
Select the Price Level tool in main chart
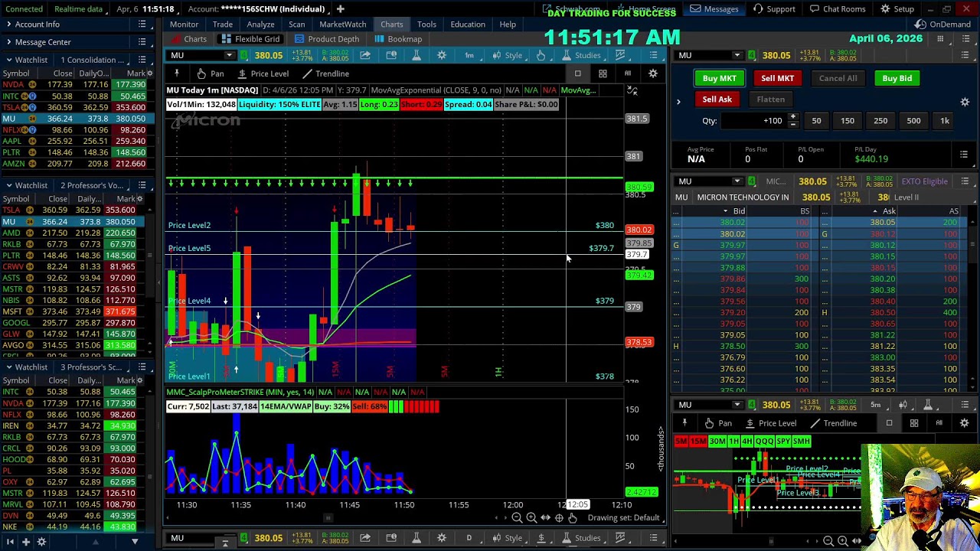[263, 73]
